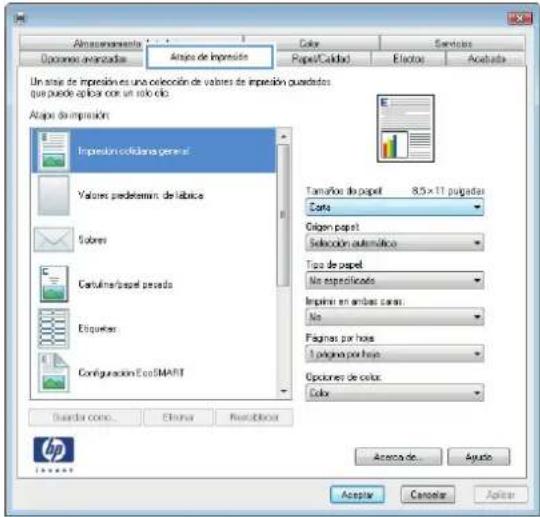Open the Servicios tab
This screenshot has width=540, height=517.
[453, 43]
